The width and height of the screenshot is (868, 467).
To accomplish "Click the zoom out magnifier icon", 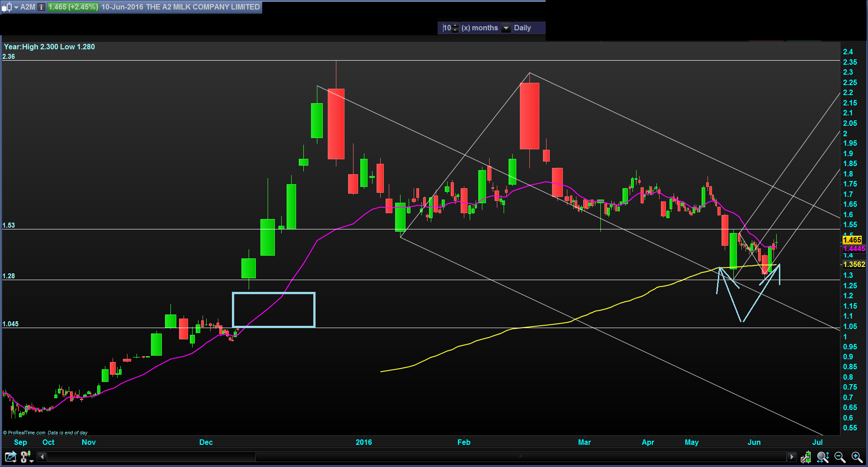I will (840, 457).
